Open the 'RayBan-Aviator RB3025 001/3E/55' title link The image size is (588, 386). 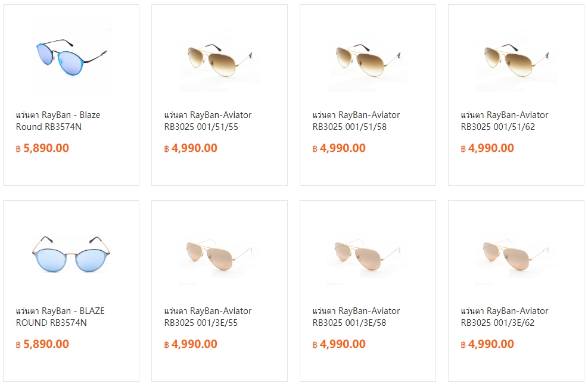coord(207,317)
